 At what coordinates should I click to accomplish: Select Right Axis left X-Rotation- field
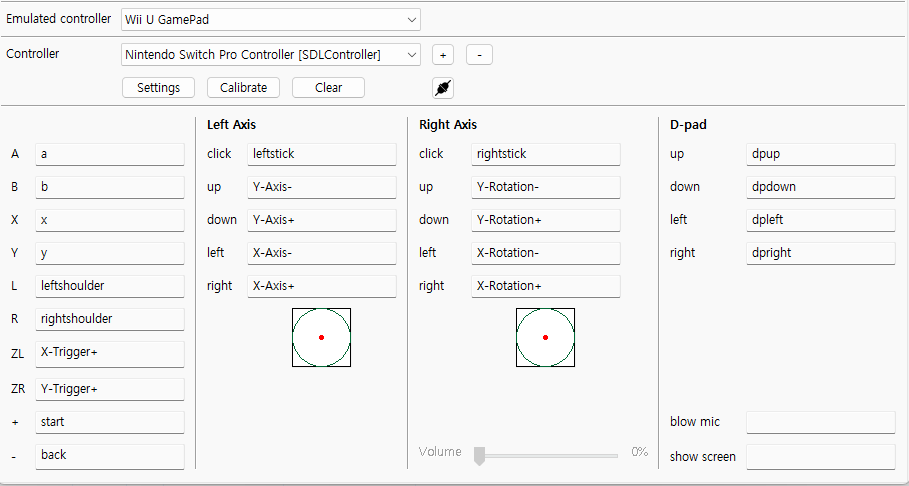546,253
